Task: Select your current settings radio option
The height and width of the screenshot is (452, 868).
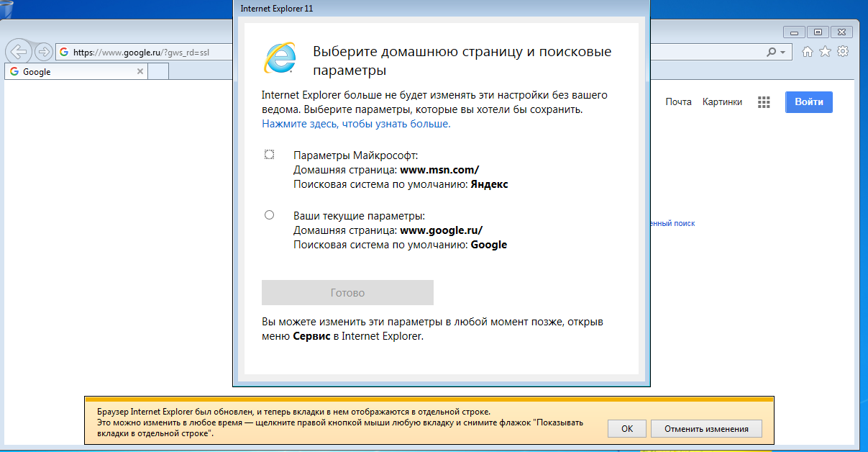Action: tap(270, 214)
